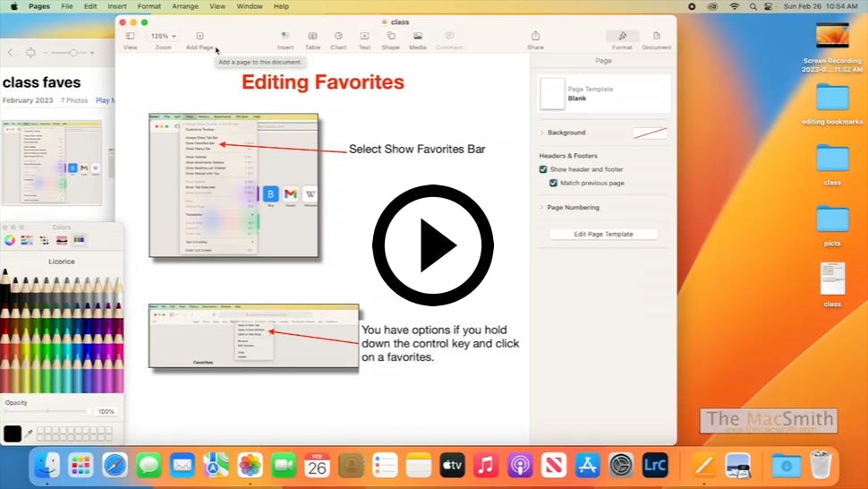Select the image palettes mode in Colors
Image resolution: width=868 pixels, height=489 pixels.
[62, 240]
